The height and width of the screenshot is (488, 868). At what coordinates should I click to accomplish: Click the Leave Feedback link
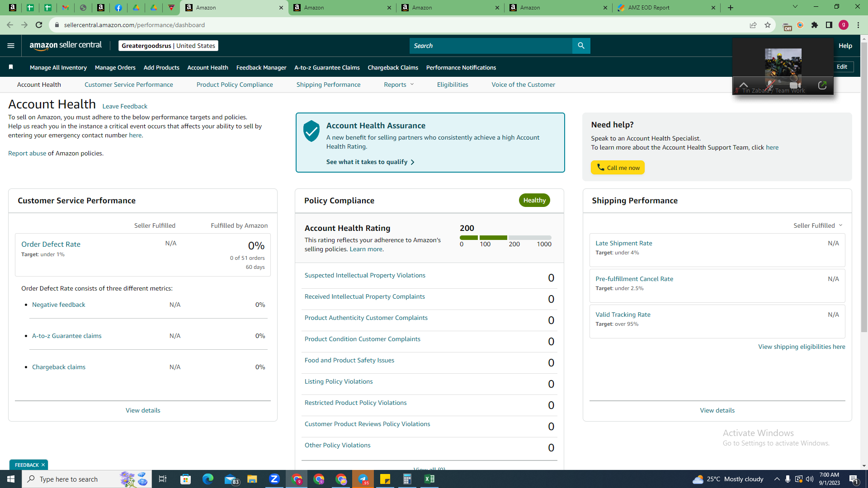tap(125, 106)
